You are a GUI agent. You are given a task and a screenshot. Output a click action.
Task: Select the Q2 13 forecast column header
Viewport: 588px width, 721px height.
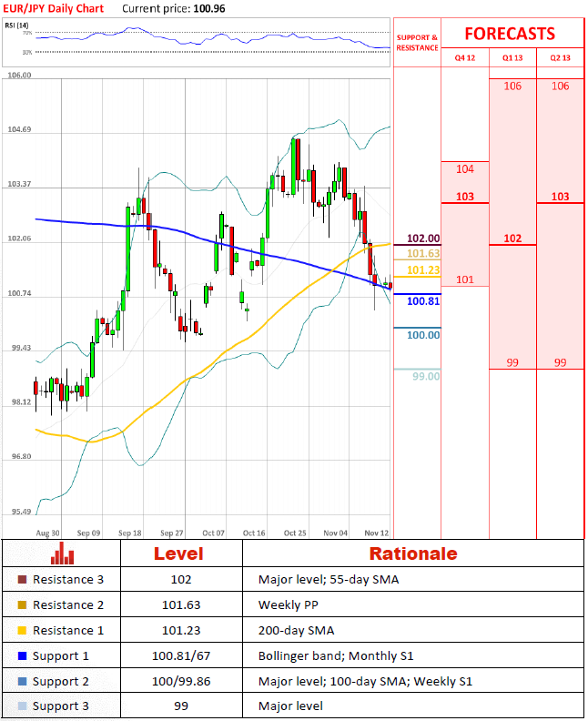tap(560, 57)
